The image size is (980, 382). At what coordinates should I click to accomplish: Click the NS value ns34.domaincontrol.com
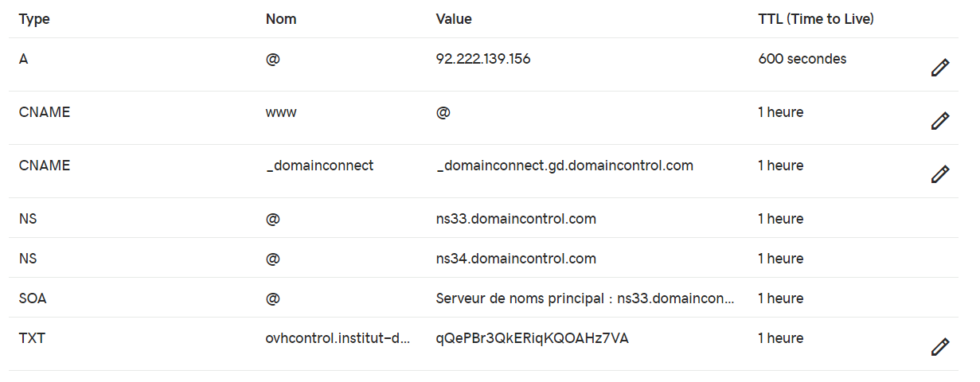click(x=516, y=259)
